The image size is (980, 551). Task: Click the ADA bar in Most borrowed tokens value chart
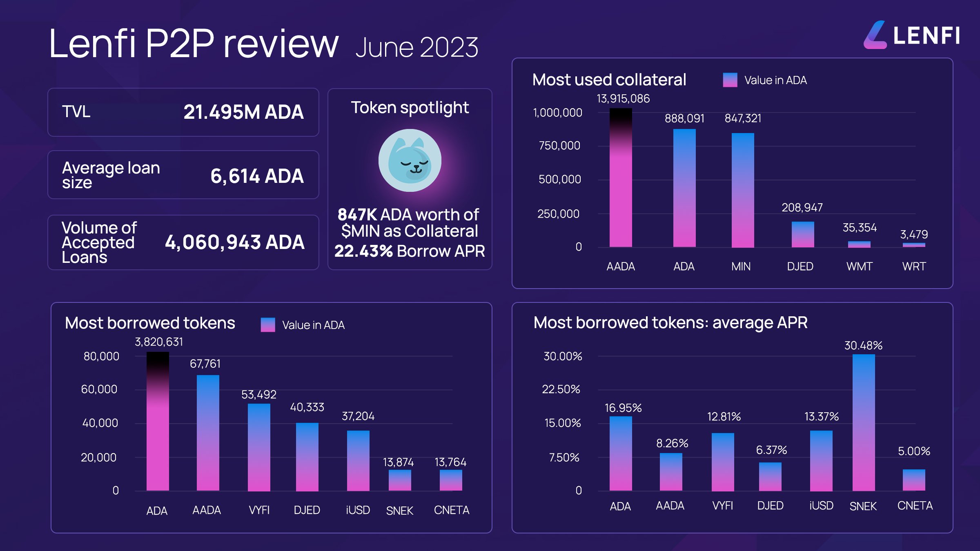(x=158, y=421)
